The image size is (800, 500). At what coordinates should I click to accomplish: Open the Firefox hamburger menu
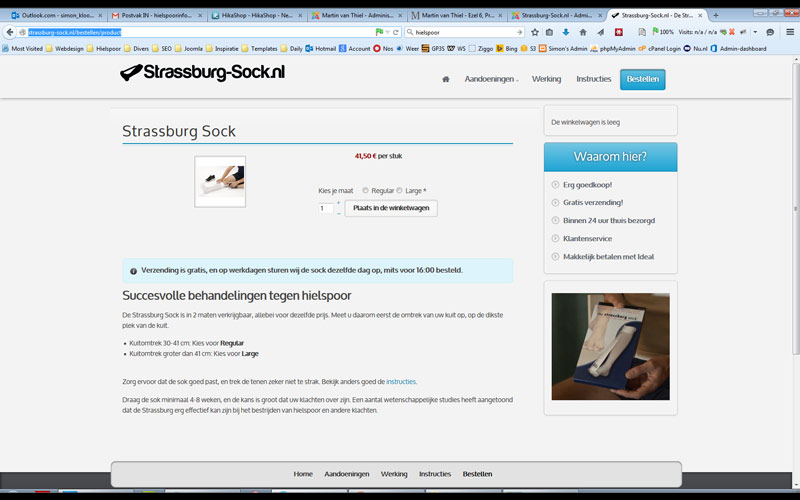click(790, 32)
